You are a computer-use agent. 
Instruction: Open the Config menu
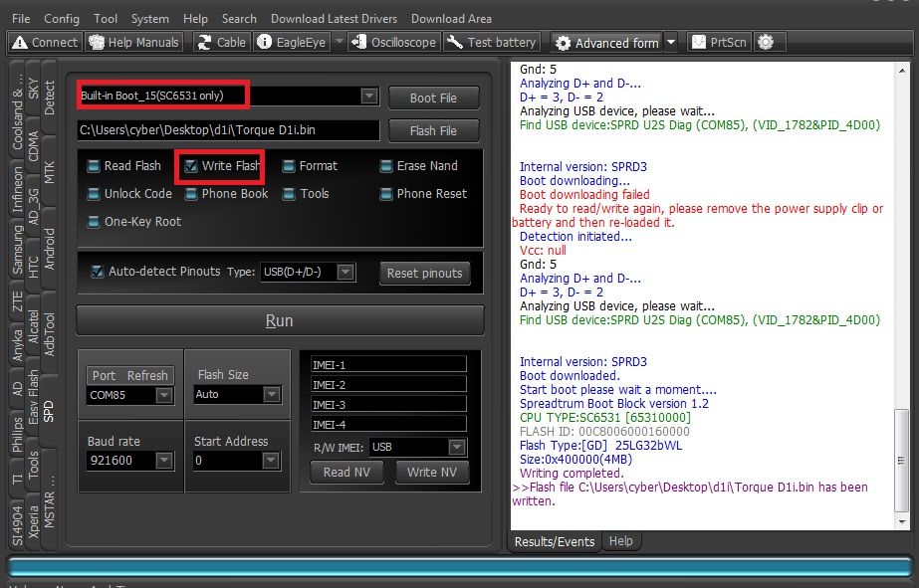pos(62,19)
